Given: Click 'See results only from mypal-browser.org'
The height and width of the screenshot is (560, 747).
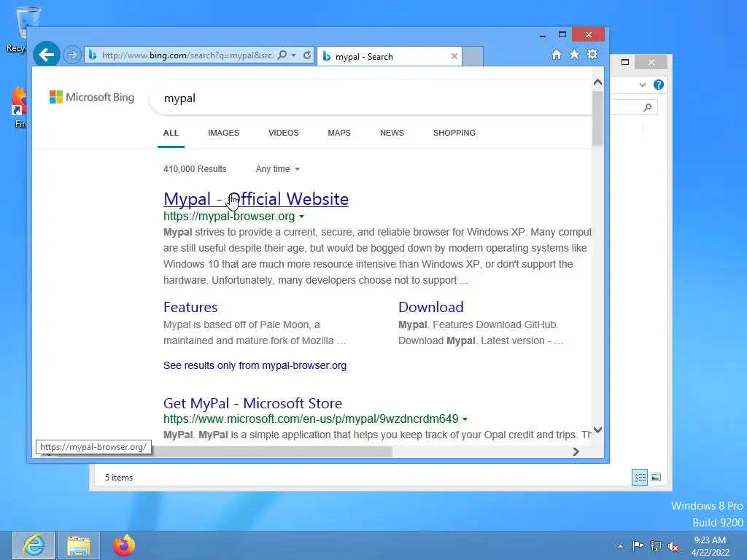Looking at the screenshot, I should coord(255,366).
